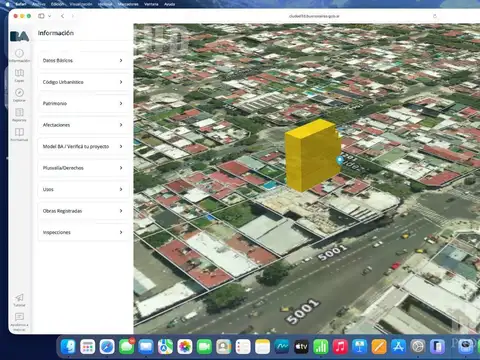Screen dimensions: 480x360
Task: Open the Ayudanos a mejorar feedback icon
Action: (x=19, y=321)
